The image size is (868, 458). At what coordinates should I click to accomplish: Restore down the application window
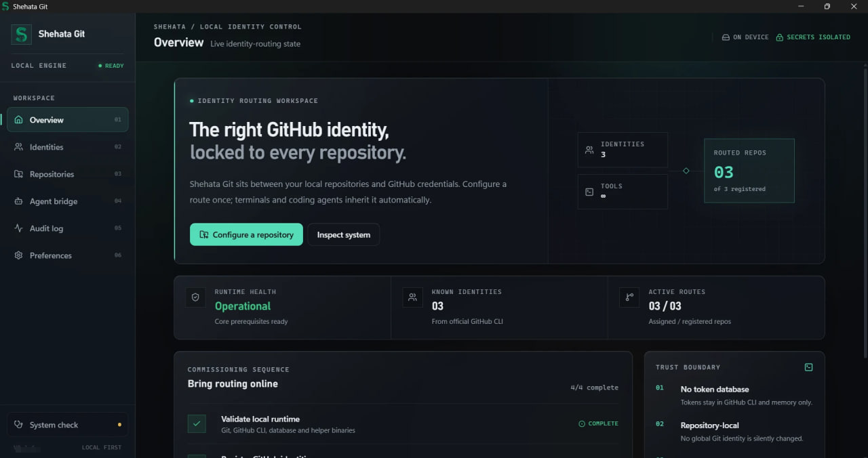pos(827,6)
